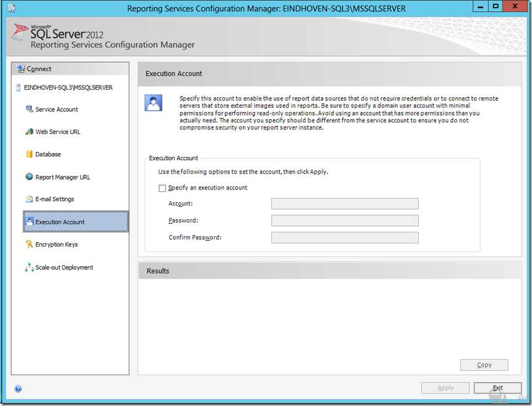Click the large Execution Account user picture
Image resolution: width=532 pixels, height=406 pixels.
(153, 103)
